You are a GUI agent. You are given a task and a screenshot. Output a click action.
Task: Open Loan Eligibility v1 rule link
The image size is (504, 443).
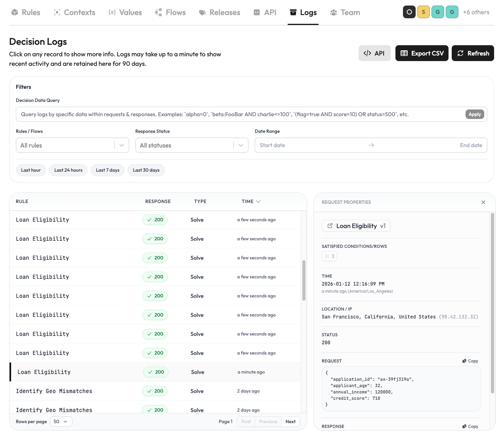(356, 226)
